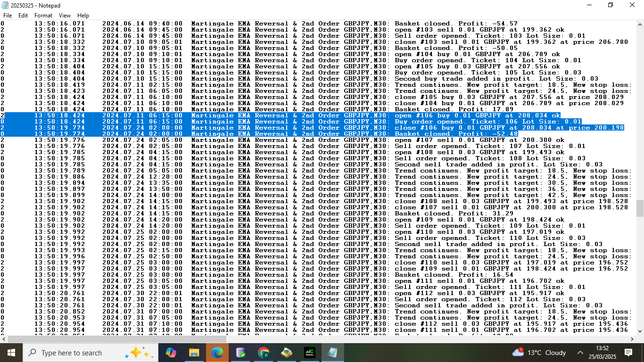Open File Explorer from the taskbar
Viewport: 644px width, 362px height.
[x=194, y=353]
